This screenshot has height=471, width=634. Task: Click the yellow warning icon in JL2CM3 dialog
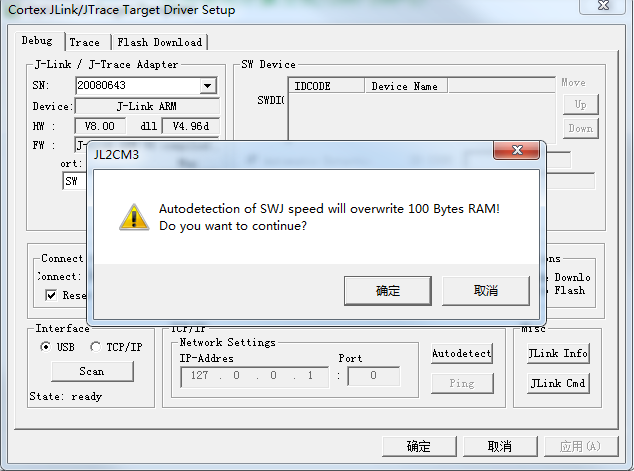click(x=134, y=217)
